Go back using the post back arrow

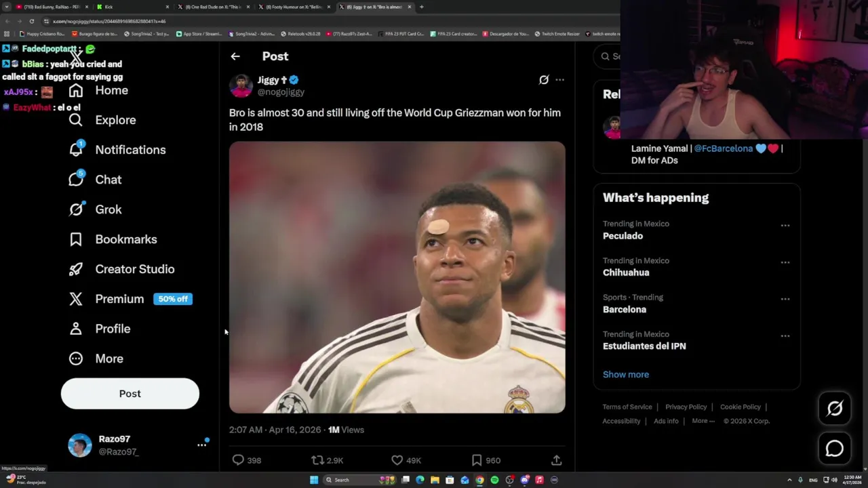(235, 56)
